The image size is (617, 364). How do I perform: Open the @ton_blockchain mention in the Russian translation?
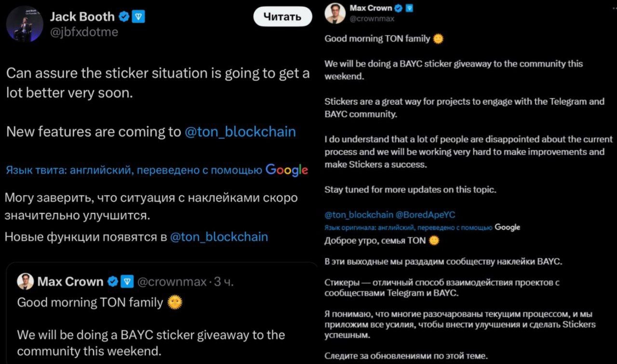point(219,237)
